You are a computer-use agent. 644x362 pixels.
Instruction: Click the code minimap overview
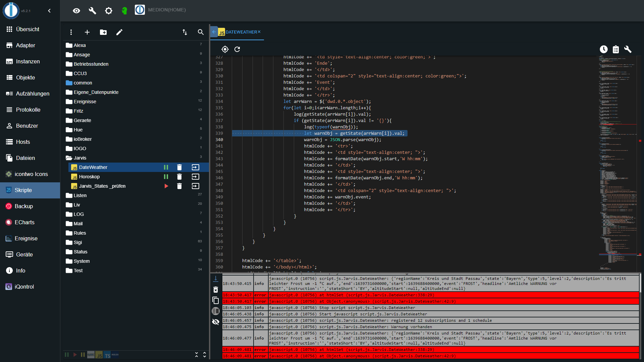[618, 163]
